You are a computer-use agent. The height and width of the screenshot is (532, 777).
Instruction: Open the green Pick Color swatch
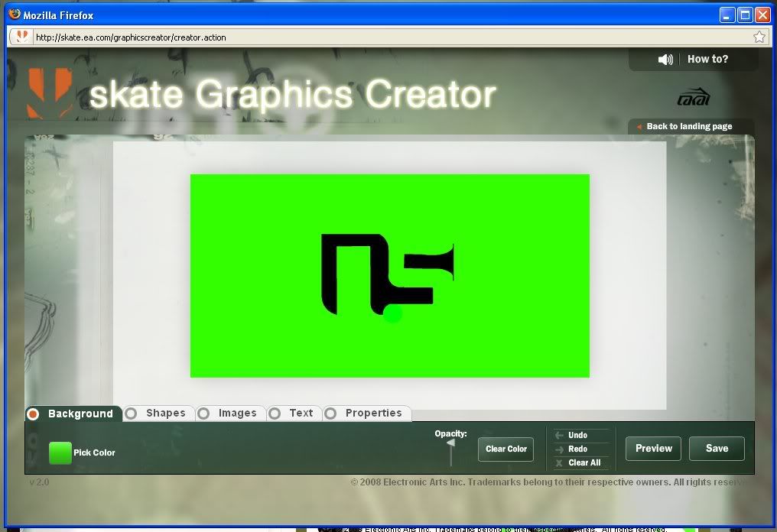(60, 453)
